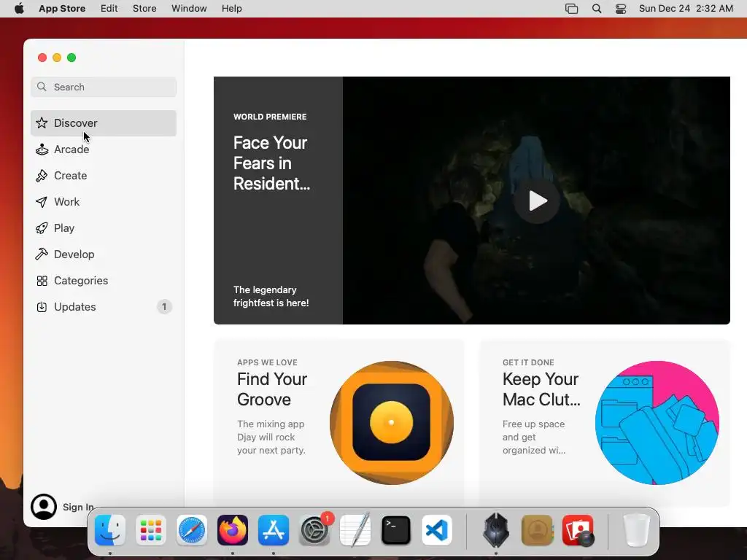Open Launchpad from the Dock

[x=151, y=530]
